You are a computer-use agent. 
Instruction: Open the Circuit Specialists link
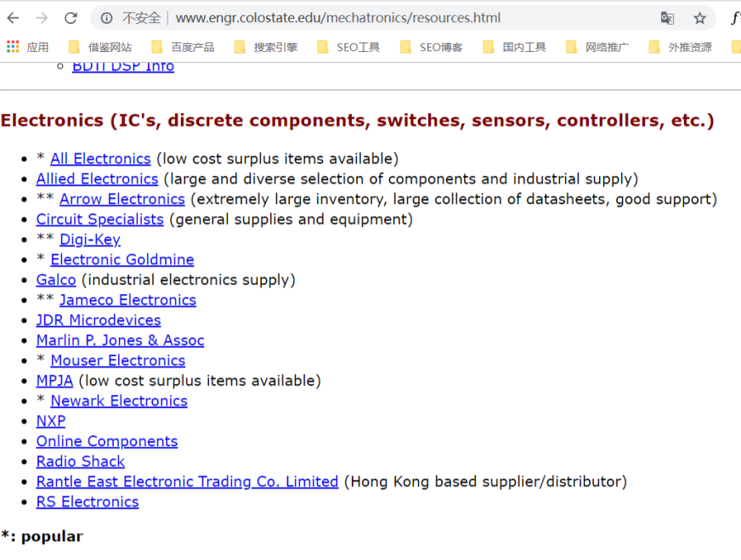coord(100,219)
